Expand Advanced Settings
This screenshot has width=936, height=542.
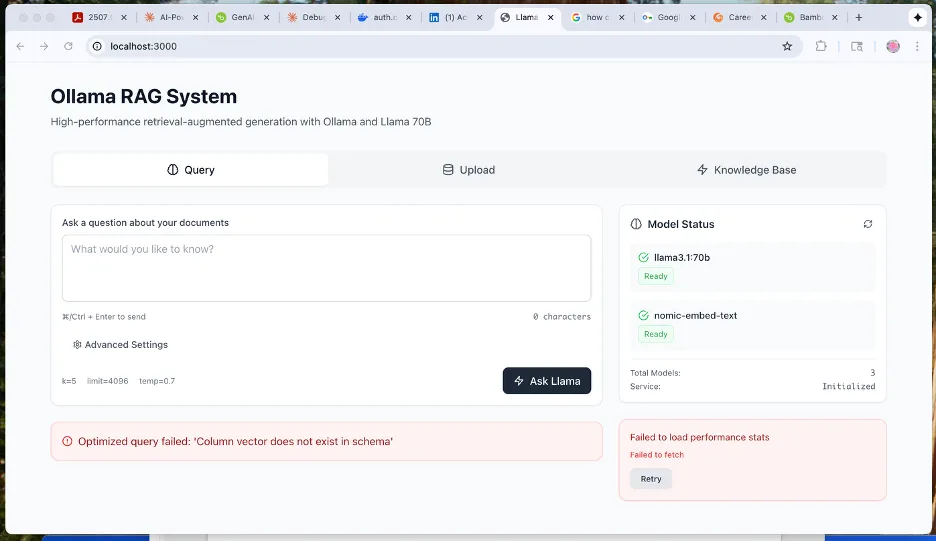[120, 344]
